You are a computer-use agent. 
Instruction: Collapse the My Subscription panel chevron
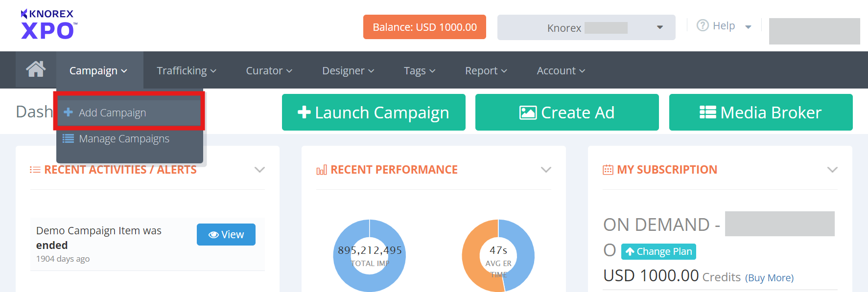click(x=832, y=170)
